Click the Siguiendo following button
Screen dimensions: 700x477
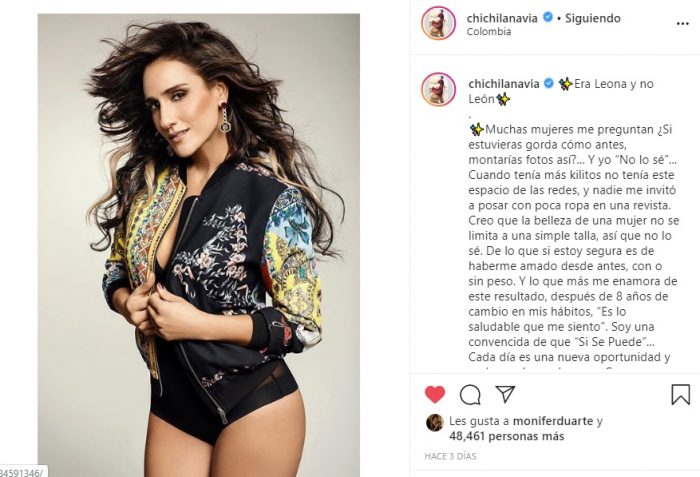coord(593,18)
